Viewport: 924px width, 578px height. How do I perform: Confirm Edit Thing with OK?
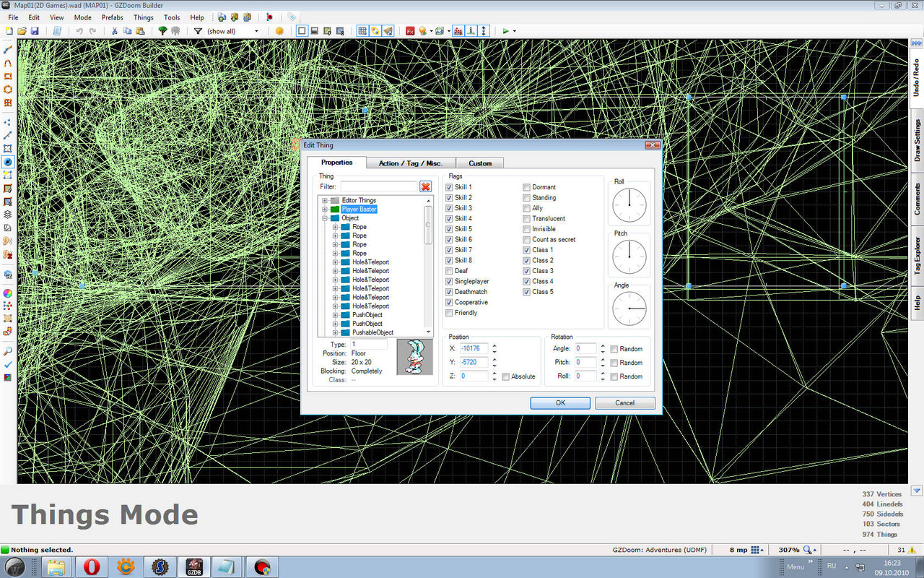560,403
